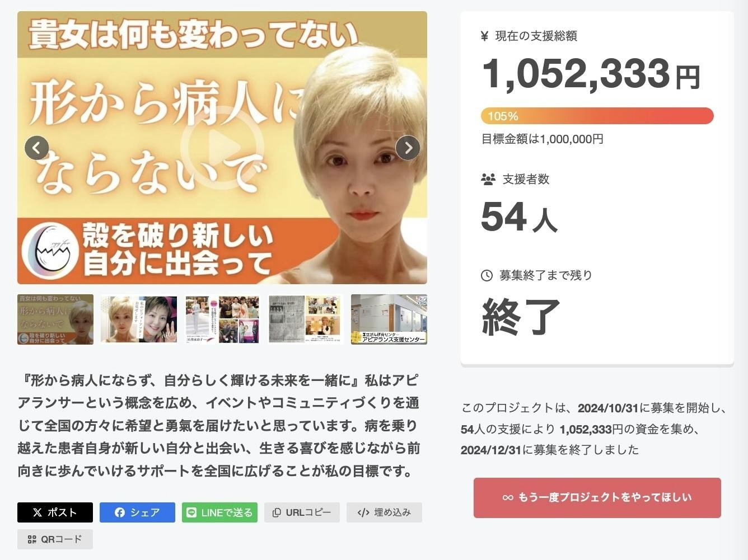The width and height of the screenshot is (748, 560).
Task: Go to the previous slide arrow
Action: (37, 148)
